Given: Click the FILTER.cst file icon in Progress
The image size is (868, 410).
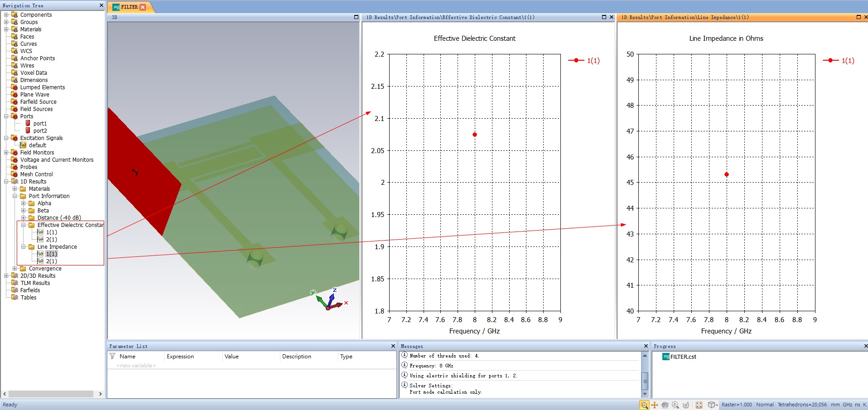Looking at the screenshot, I should point(666,357).
